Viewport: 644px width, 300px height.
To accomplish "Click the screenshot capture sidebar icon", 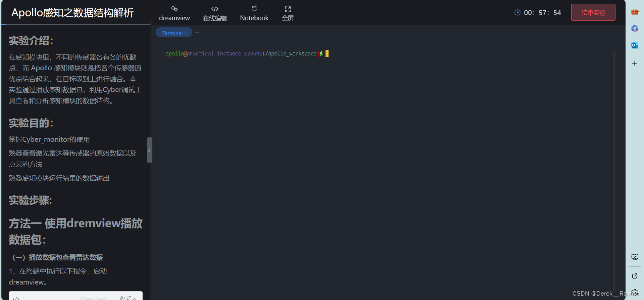I will coord(635,257).
